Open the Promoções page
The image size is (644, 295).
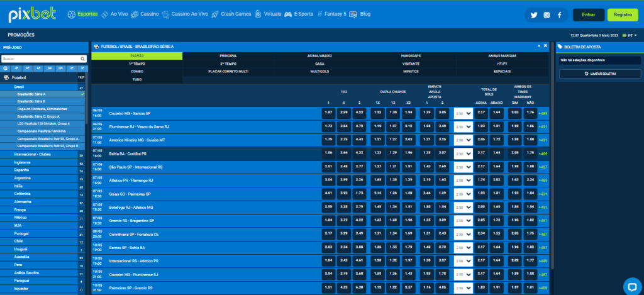pyautogui.click(x=21, y=35)
